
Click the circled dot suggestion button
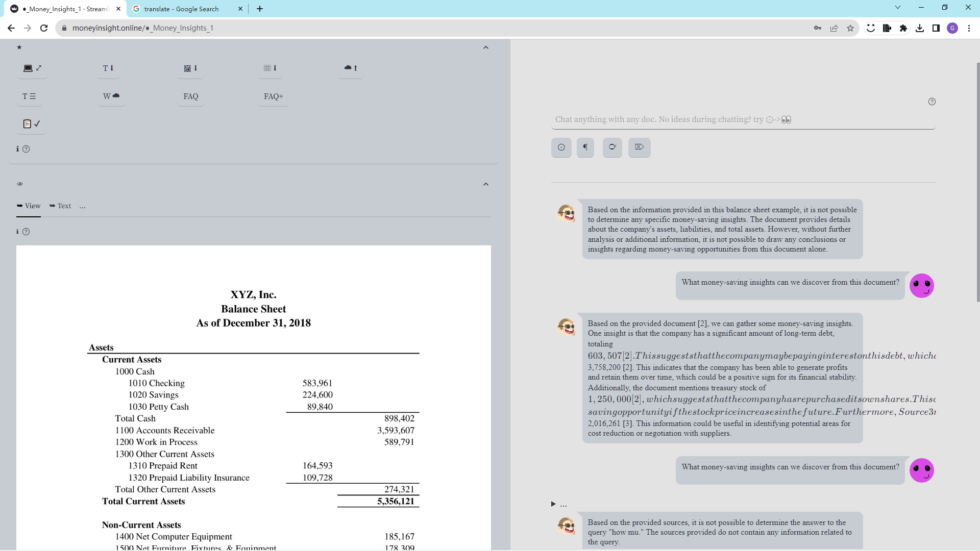(x=561, y=147)
